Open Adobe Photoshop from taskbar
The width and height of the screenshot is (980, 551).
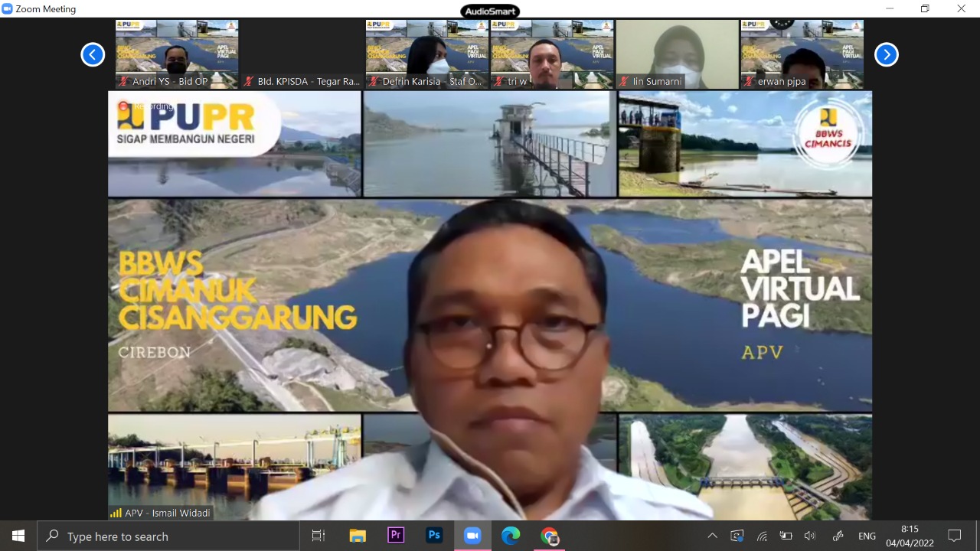click(434, 536)
